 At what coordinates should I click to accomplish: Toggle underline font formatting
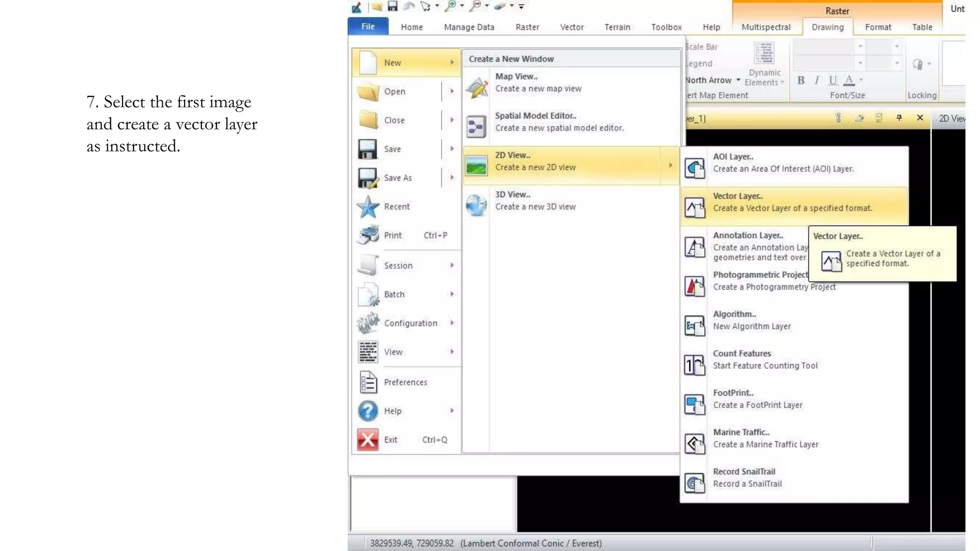click(x=833, y=80)
